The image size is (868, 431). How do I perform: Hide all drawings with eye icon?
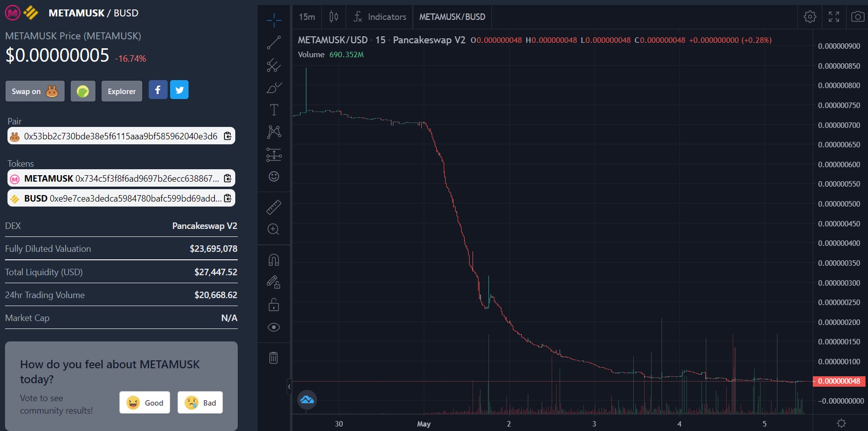pyautogui.click(x=274, y=327)
